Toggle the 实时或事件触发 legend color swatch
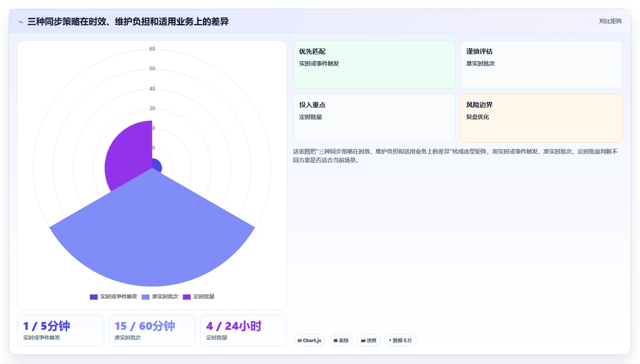 94,297
